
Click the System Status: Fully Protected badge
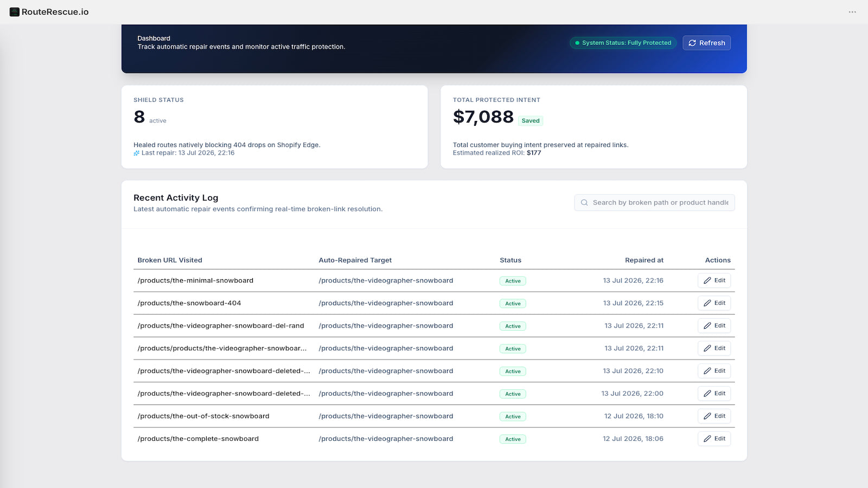623,43
